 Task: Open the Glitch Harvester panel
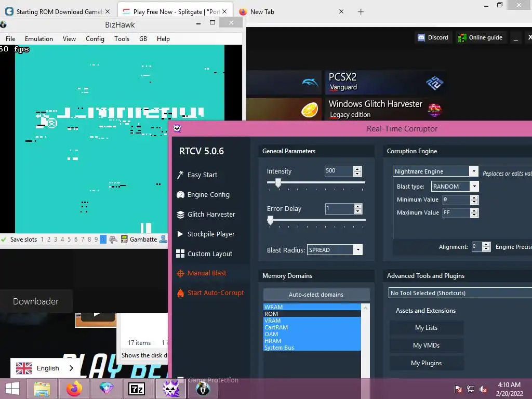pos(206,214)
